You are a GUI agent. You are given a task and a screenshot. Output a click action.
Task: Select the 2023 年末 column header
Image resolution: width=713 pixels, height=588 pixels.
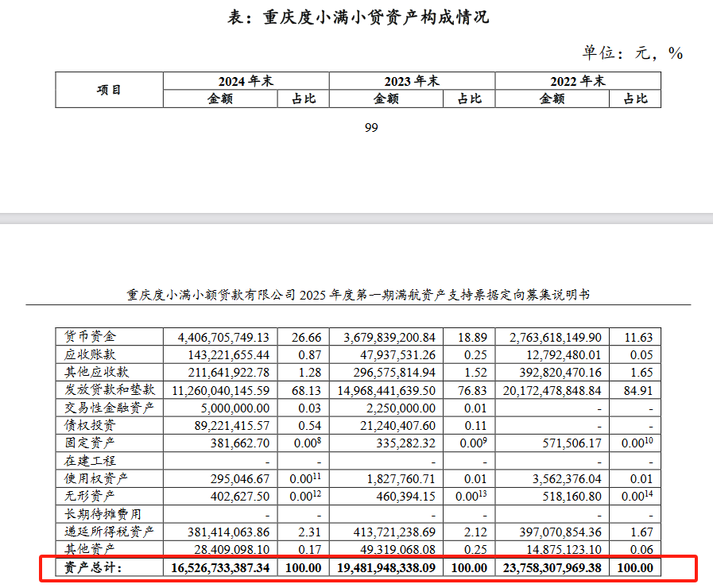412,81
